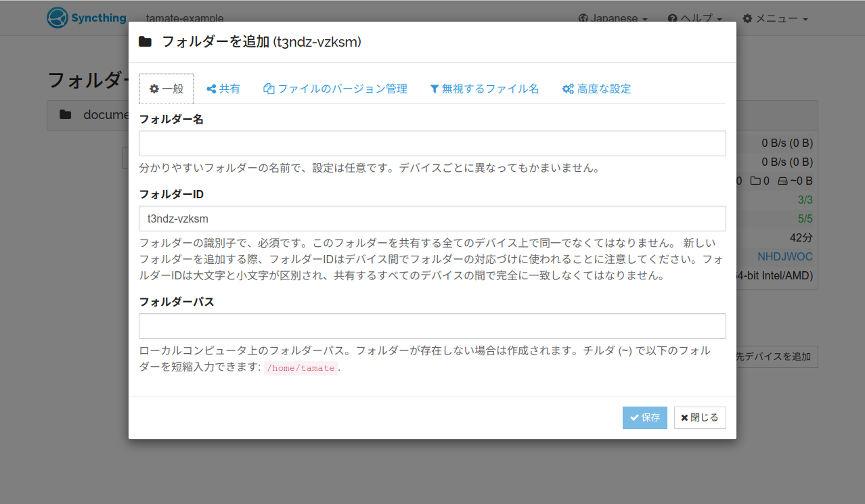Click the フォルダーパス input field

[x=432, y=326]
